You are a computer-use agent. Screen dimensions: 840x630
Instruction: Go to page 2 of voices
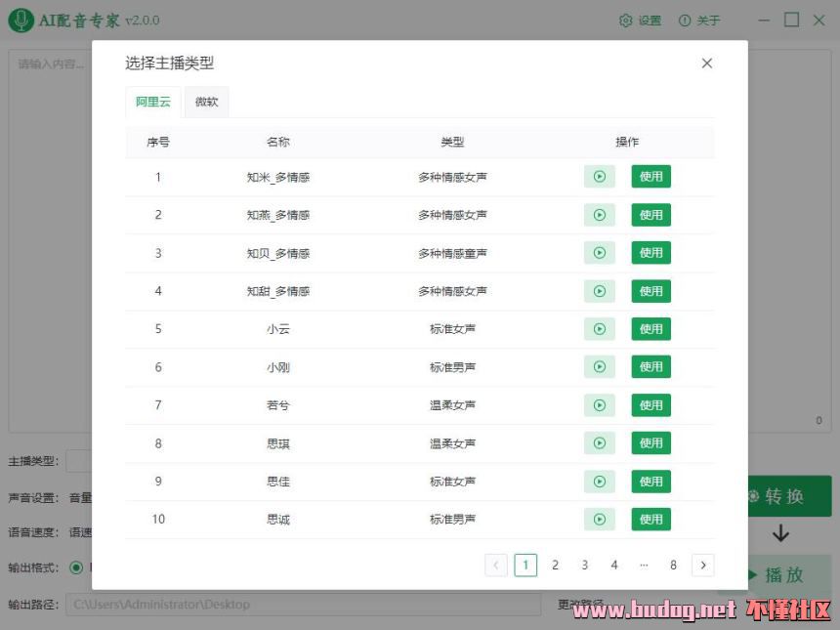pyautogui.click(x=555, y=566)
